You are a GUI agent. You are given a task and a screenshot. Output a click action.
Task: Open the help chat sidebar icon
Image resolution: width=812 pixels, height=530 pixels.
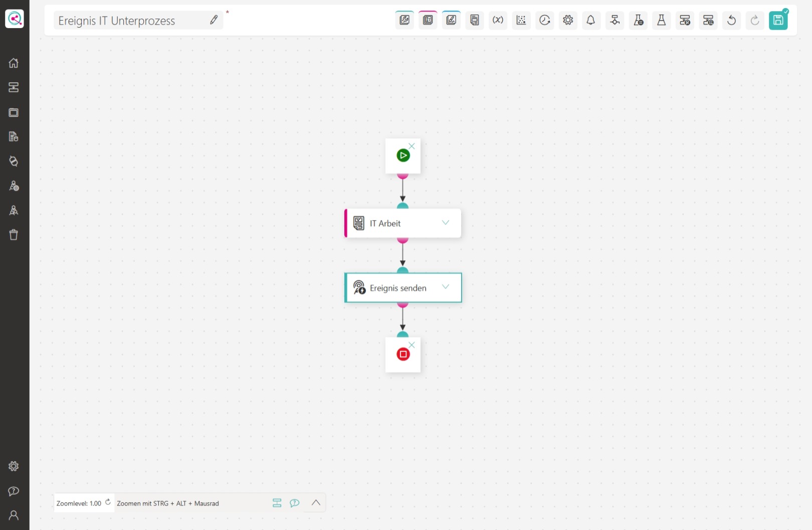14,491
